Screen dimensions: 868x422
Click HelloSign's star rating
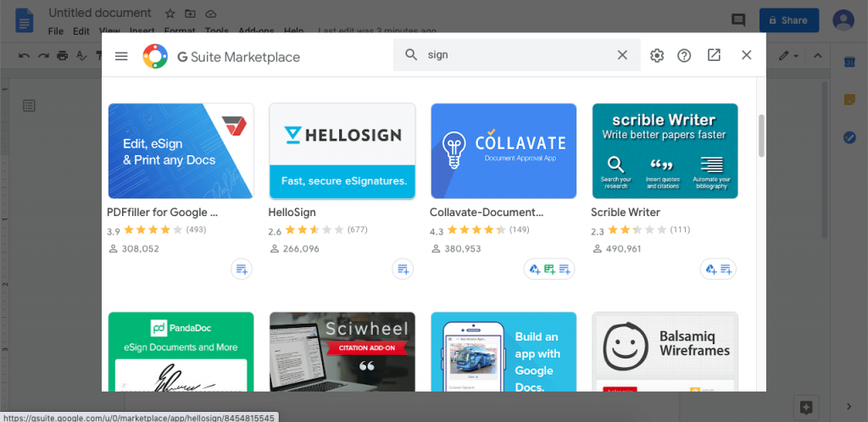click(314, 230)
